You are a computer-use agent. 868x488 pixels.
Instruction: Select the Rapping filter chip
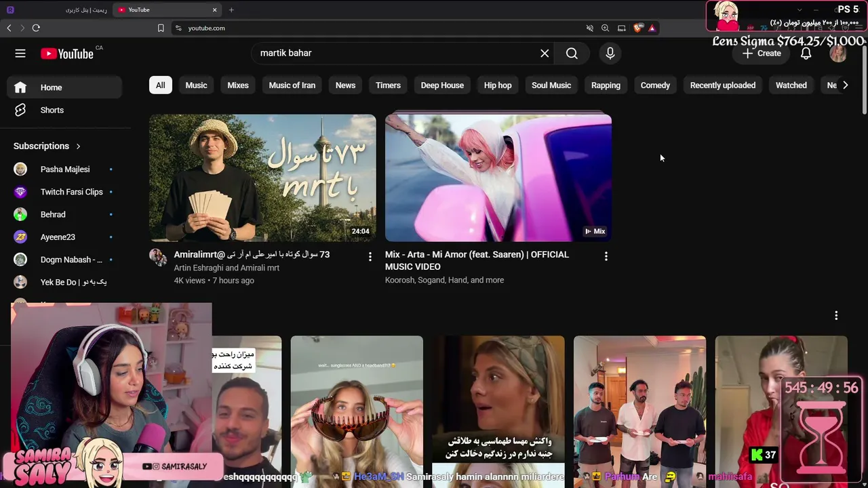(x=606, y=85)
